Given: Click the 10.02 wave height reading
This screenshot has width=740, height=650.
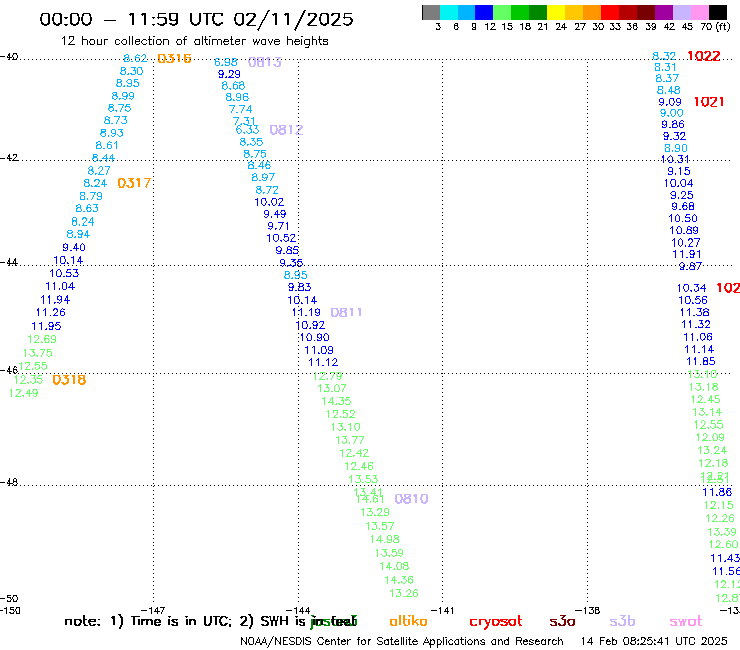Looking at the screenshot, I should point(269,203).
